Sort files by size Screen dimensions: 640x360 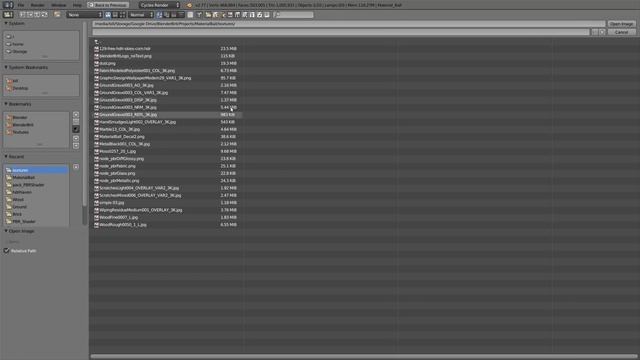click(181, 15)
